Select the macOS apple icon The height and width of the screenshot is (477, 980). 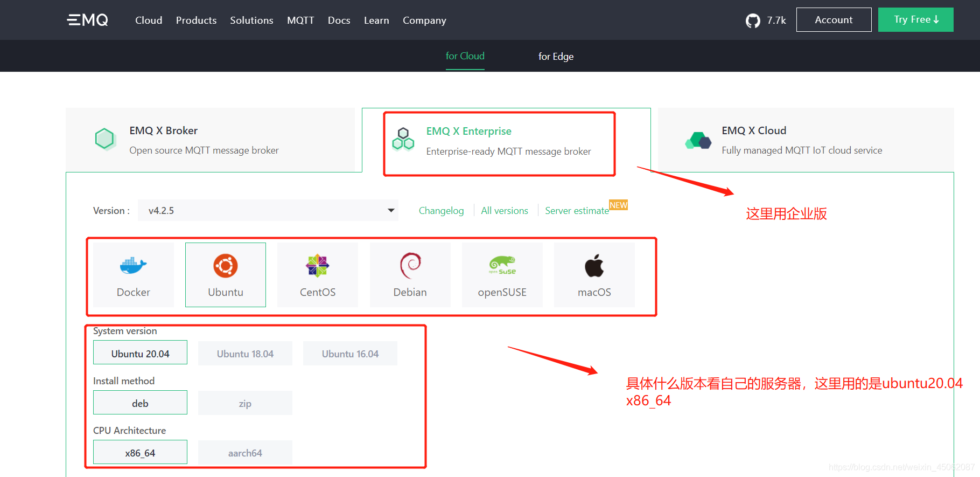point(594,265)
